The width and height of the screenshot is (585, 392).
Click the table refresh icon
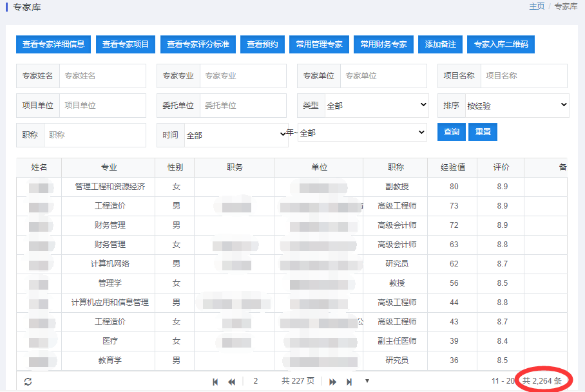click(x=28, y=381)
